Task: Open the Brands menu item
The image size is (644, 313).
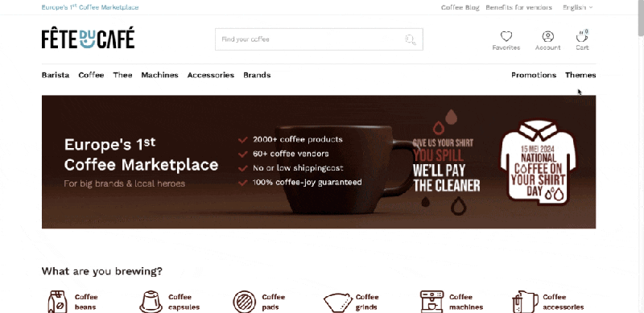Action: [257, 75]
